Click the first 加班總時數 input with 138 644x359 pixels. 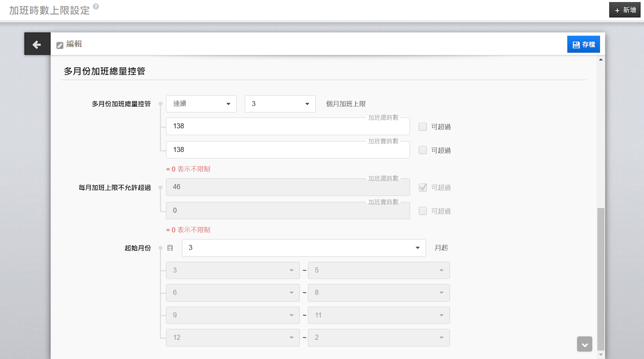[x=288, y=126]
